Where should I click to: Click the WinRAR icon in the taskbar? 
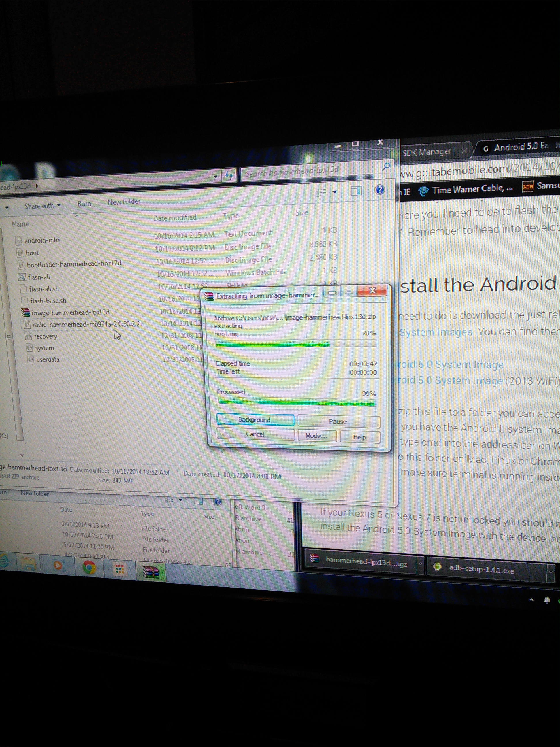[151, 572]
